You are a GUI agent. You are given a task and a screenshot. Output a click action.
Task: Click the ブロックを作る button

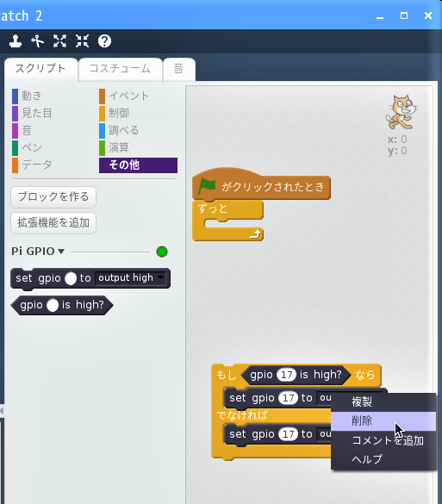pos(53,196)
